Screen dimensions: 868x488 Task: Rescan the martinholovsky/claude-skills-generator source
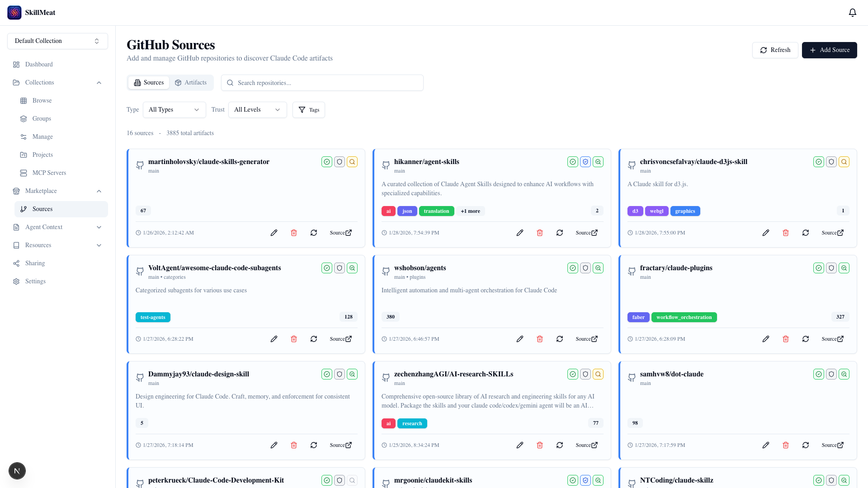314,233
